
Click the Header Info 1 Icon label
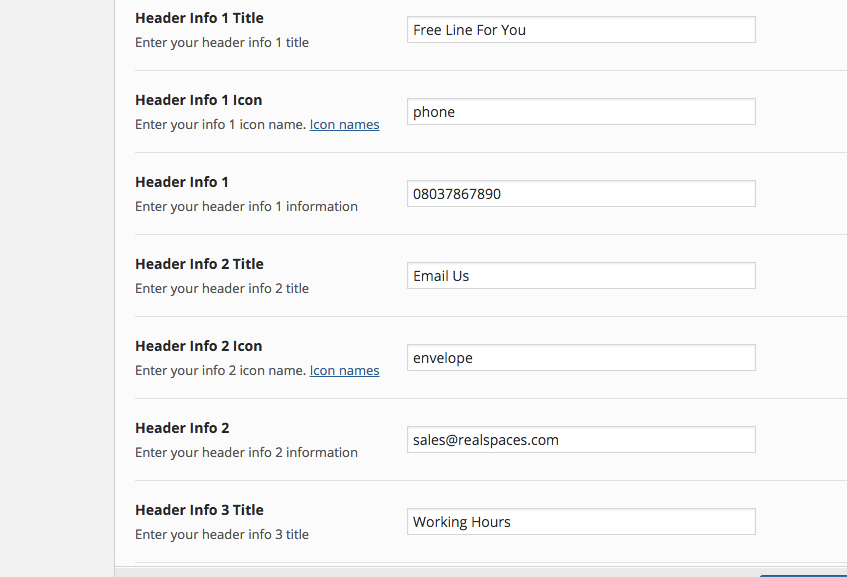199,100
